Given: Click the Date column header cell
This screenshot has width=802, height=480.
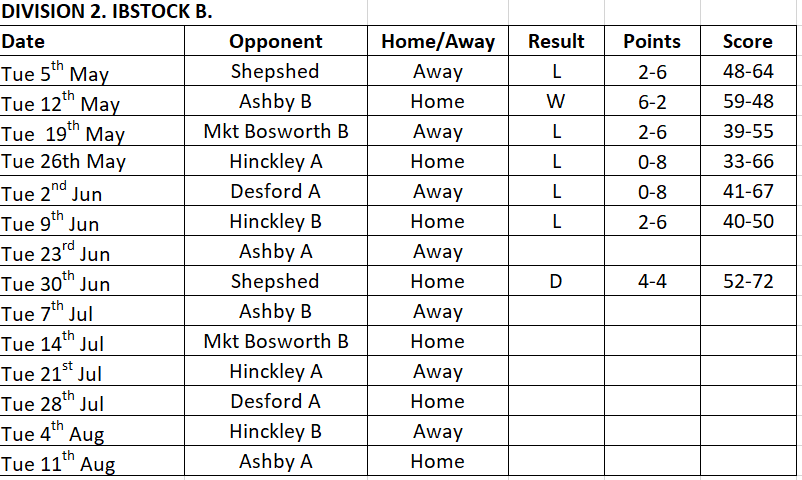Looking at the screenshot, I should (x=92, y=41).
